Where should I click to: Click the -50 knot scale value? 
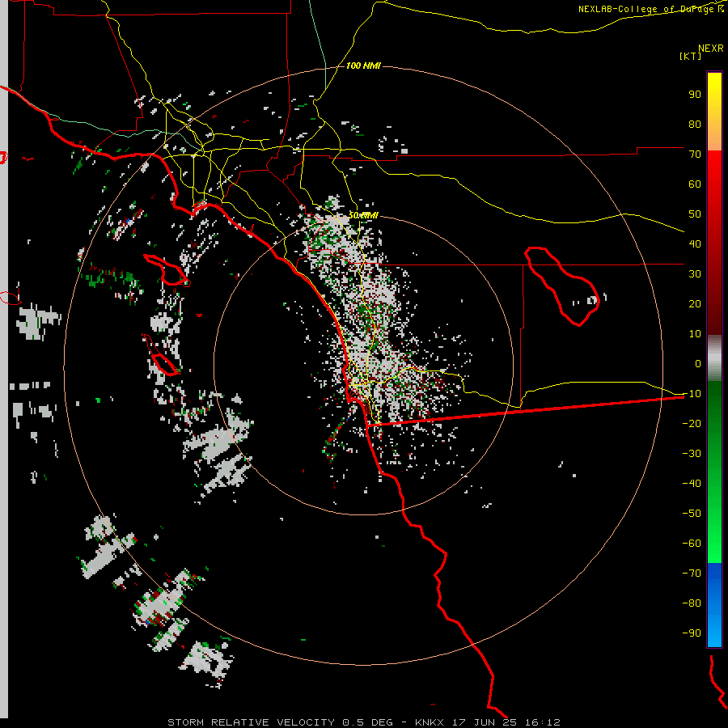pyautogui.click(x=692, y=514)
